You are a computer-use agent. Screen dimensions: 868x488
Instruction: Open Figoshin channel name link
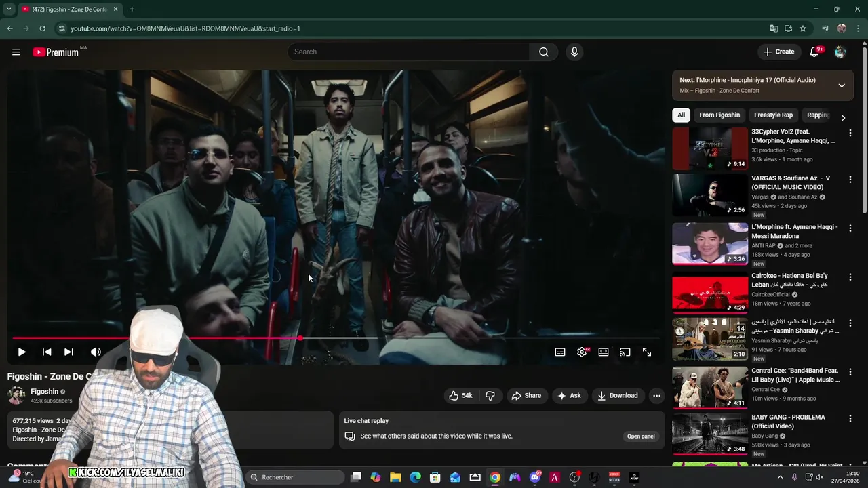(44, 392)
